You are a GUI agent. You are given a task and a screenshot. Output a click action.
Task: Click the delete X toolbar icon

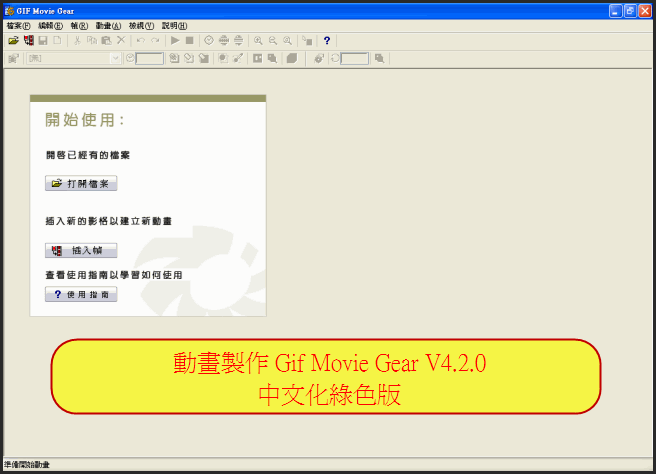point(120,40)
